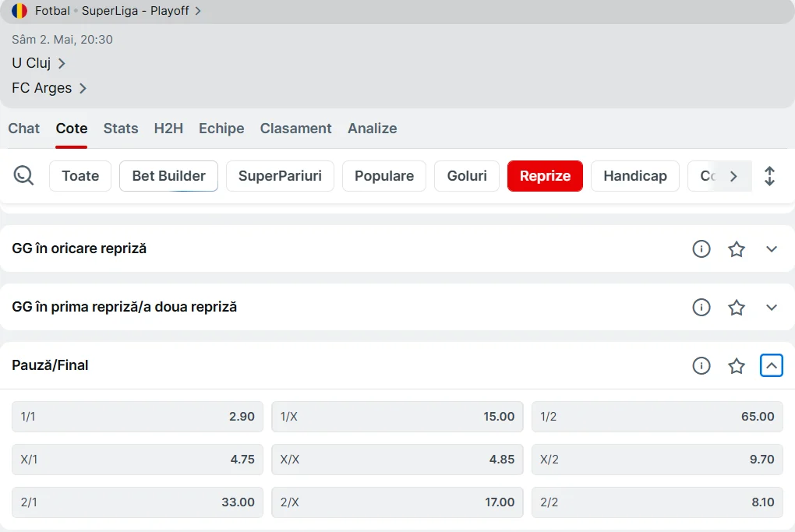Click the Romania flag icon
Screen dimensions: 795x532
19,11
